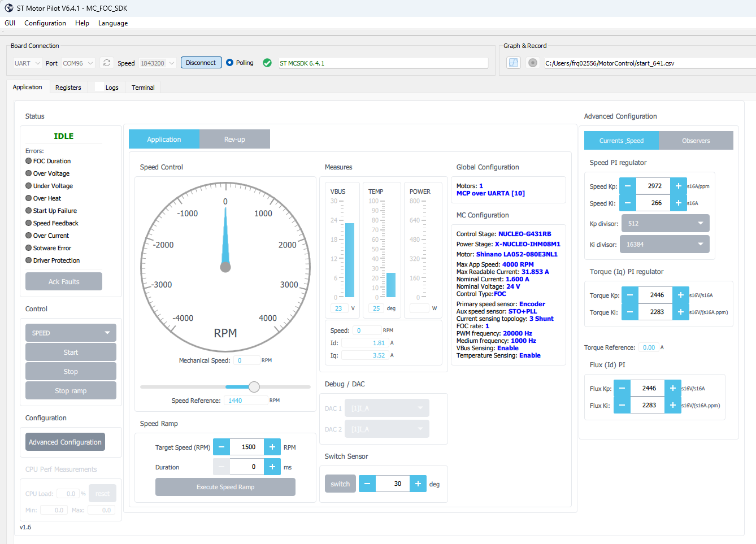Increase Flux Kp with the plus icon

coord(673,388)
